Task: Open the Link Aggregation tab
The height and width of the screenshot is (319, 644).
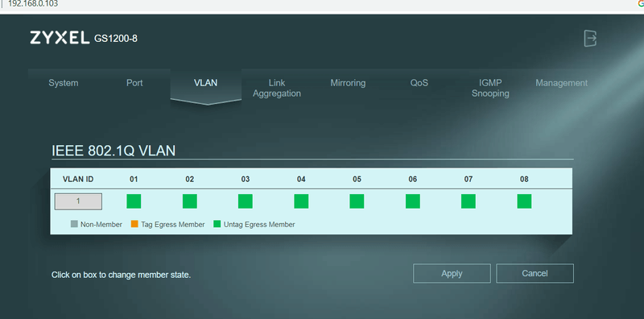Action: coord(277,89)
